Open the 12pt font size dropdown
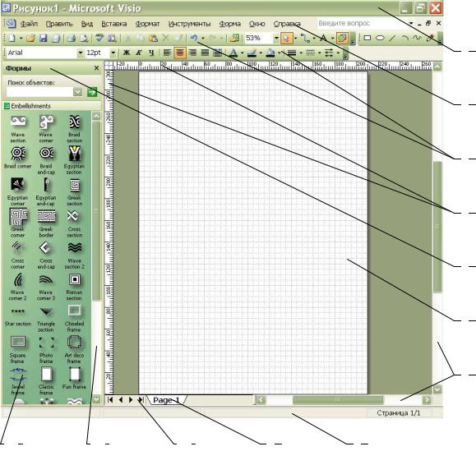Viewport: 476px width, 465px height. coord(113,53)
